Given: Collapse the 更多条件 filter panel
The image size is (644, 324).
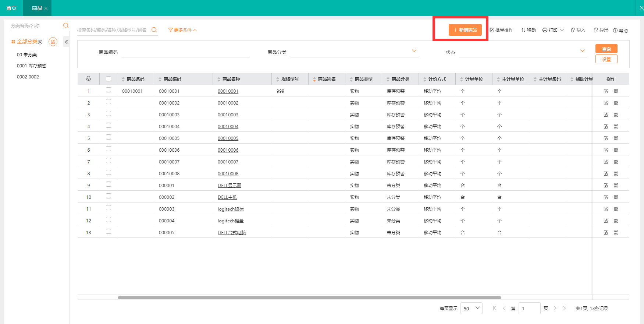Looking at the screenshot, I should point(183,30).
